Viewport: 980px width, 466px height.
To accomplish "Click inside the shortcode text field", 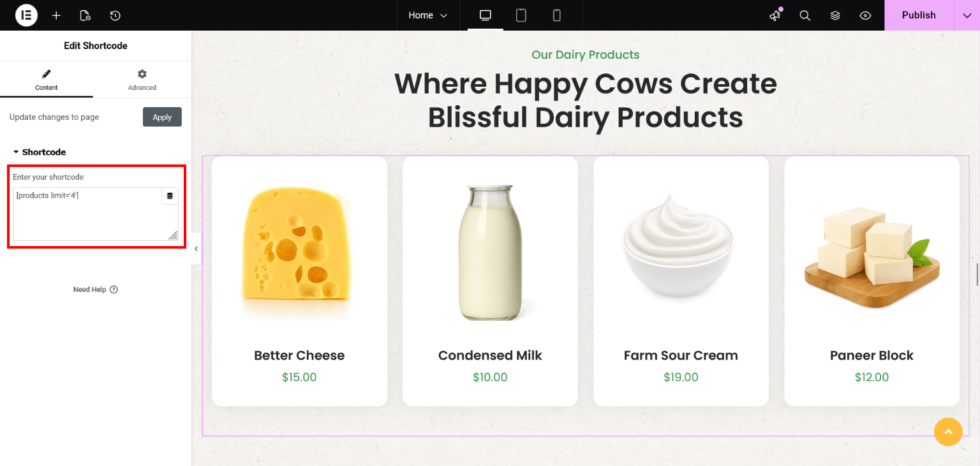I will pos(87,217).
